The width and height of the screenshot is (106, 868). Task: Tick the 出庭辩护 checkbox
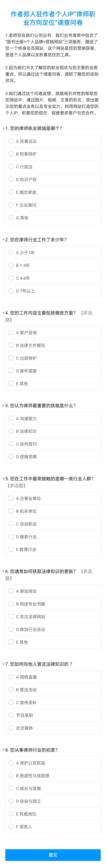tap(11, 358)
